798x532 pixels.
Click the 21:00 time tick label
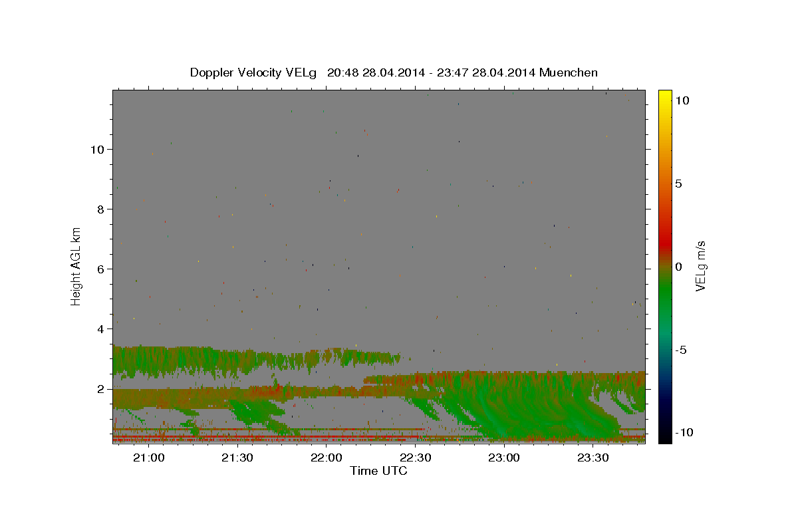(148, 458)
